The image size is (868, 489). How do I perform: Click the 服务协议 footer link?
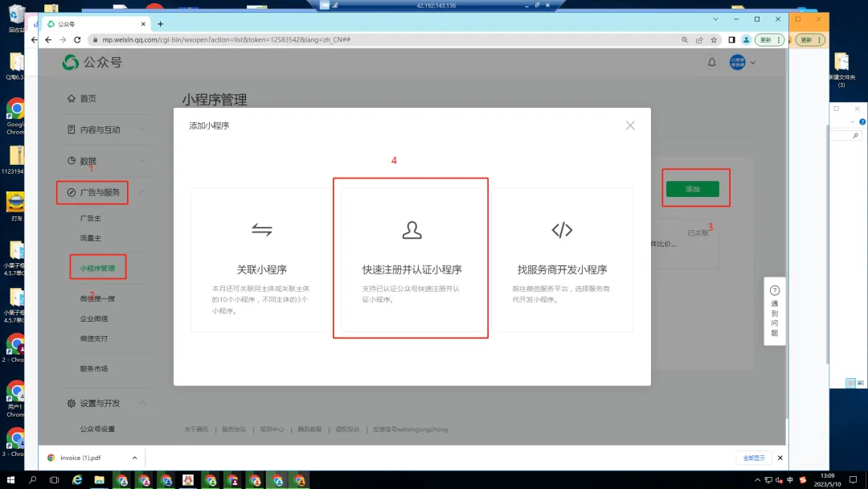[234, 429]
